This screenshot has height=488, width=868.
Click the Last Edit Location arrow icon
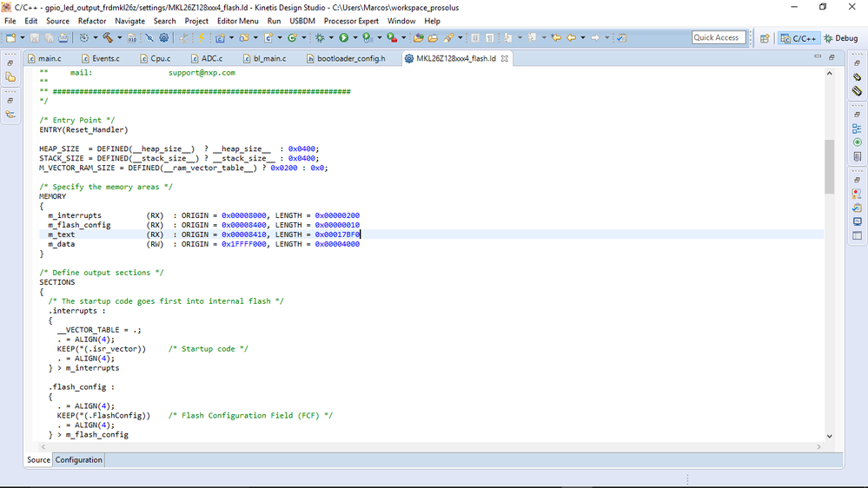(x=556, y=37)
